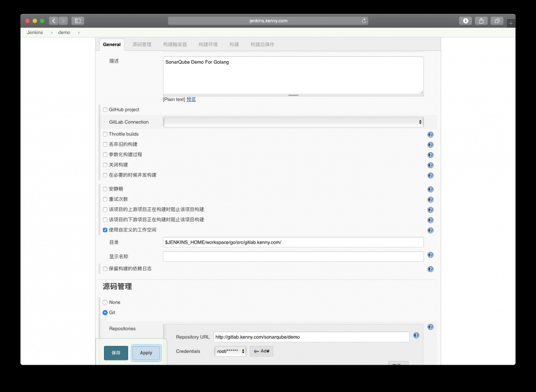This screenshot has width=536, height=392.
Task: Open the help icon beside Repository URL
Action: (x=416, y=335)
